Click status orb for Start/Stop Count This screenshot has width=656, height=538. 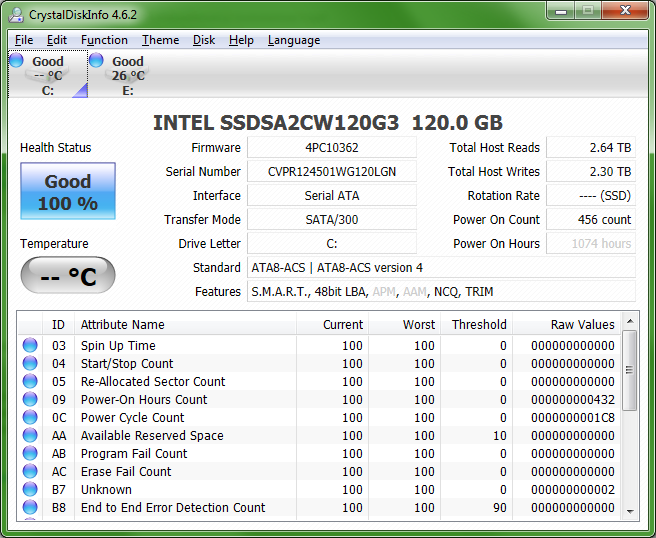pos(30,363)
